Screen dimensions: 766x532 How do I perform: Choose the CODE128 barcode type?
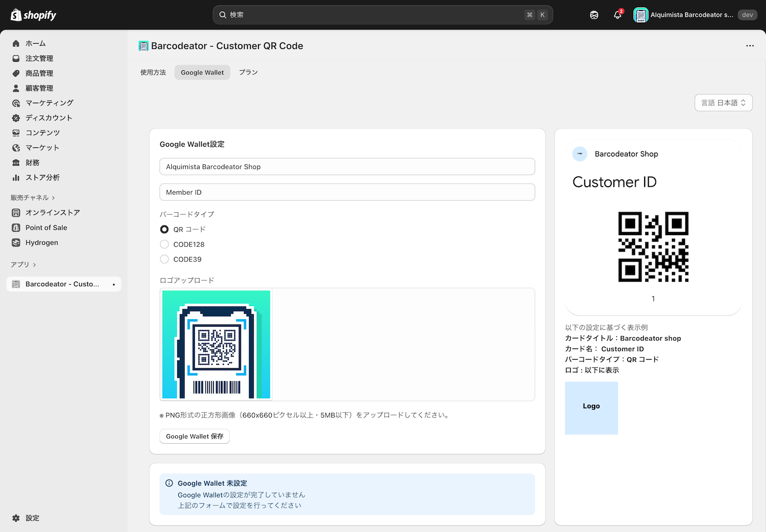tap(164, 244)
